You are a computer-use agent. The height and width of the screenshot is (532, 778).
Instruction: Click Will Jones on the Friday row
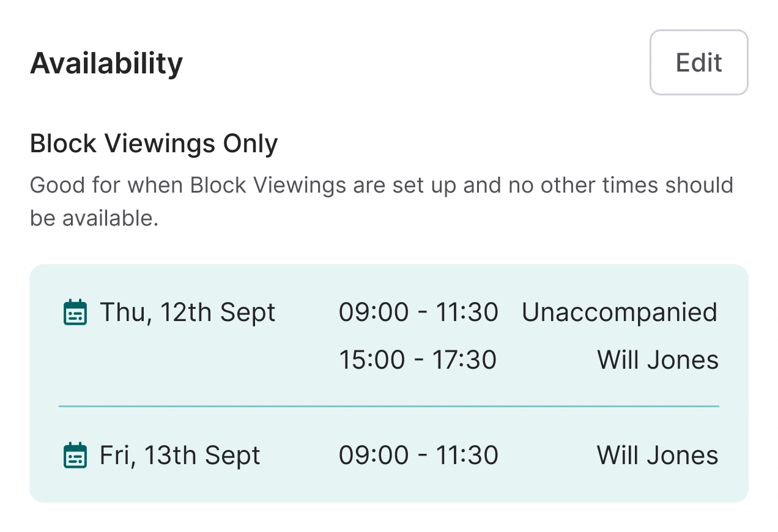click(x=657, y=456)
